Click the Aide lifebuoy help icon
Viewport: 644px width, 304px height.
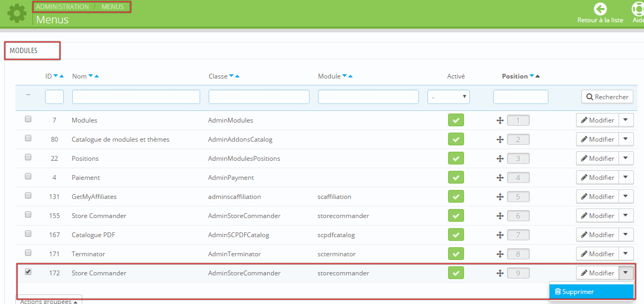(638, 9)
